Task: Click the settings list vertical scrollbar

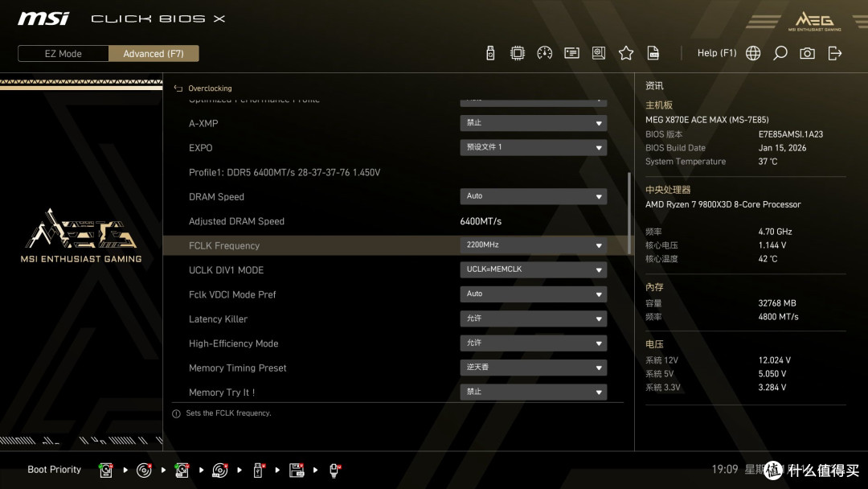Action: (x=628, y=213)
